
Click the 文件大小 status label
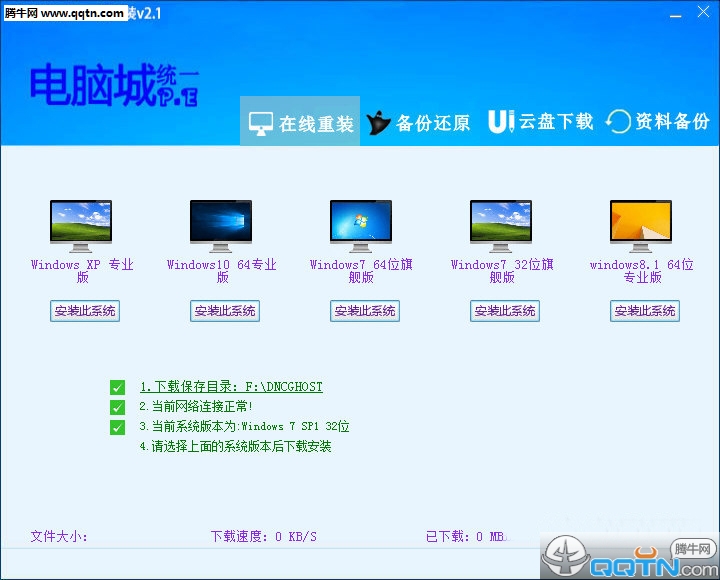pyautogui.click(x=59, y=536)
